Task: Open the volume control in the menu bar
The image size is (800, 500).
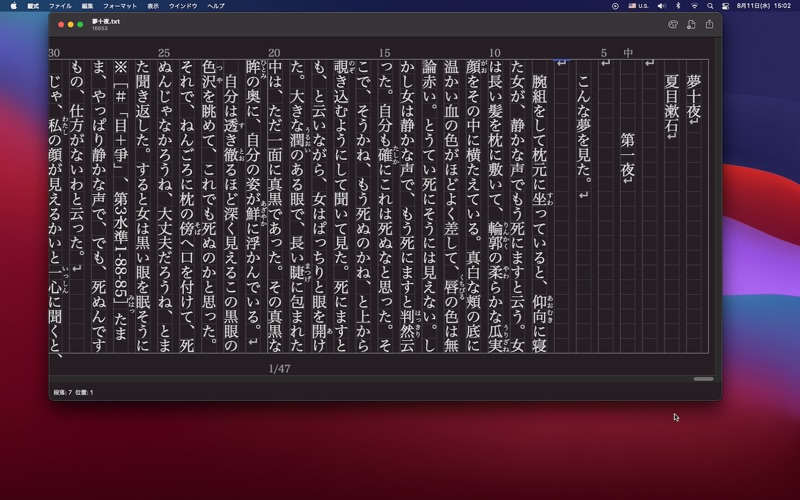Action: point(662,6)
